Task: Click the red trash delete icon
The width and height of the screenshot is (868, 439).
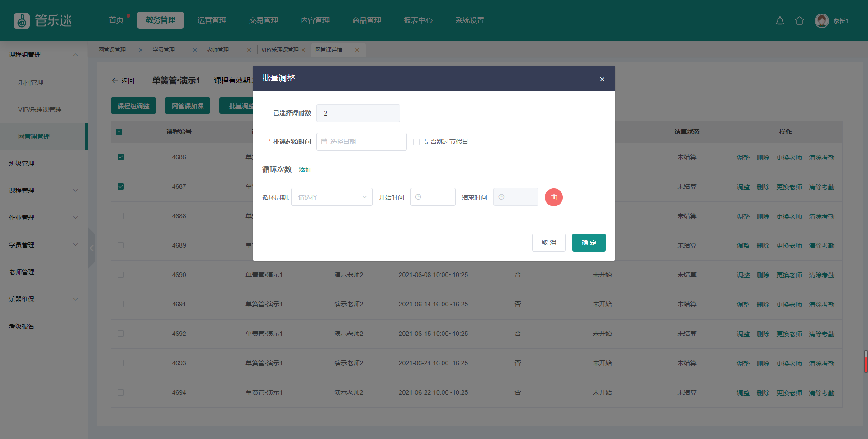Action: coord(553,197)
